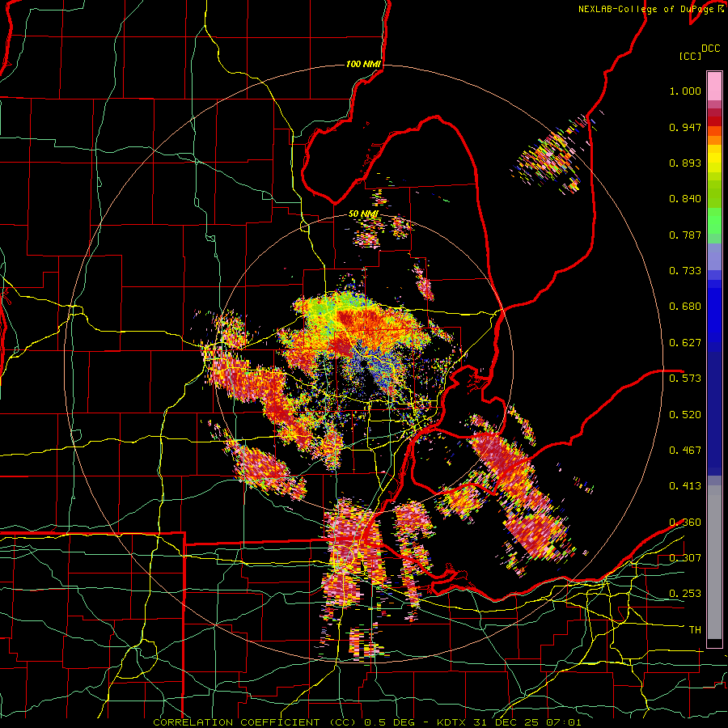Click the 50 NMI range ring label
Image resolution: width=728 pixels, height=728 pixels.
point(363,214)
